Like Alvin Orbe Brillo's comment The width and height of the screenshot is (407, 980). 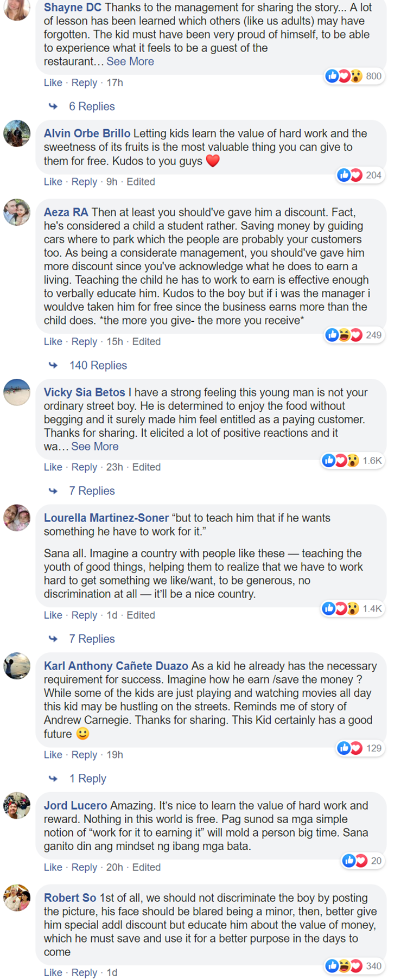click(x=53, y=182)
